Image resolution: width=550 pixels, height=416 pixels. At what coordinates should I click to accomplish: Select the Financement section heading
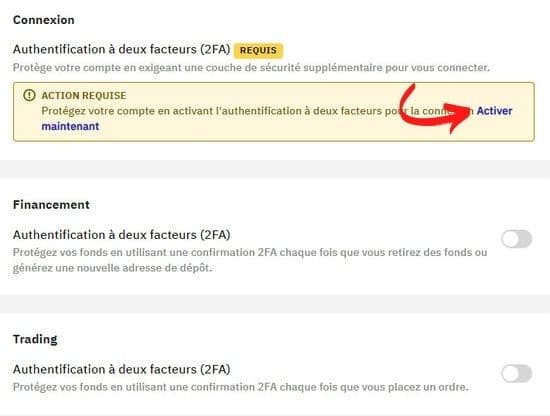51,205
